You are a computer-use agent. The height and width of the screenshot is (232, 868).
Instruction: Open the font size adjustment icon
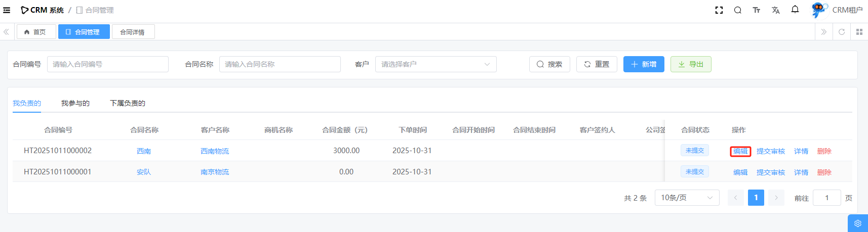[x=756, y=10]
